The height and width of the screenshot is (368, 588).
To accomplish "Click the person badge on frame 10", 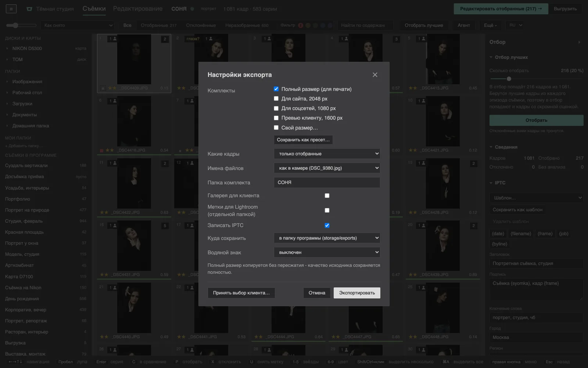I will [422, 101].
